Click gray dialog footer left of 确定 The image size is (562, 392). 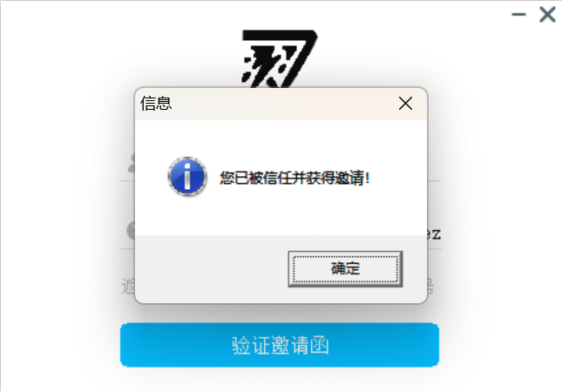click(x=212, y=269)
